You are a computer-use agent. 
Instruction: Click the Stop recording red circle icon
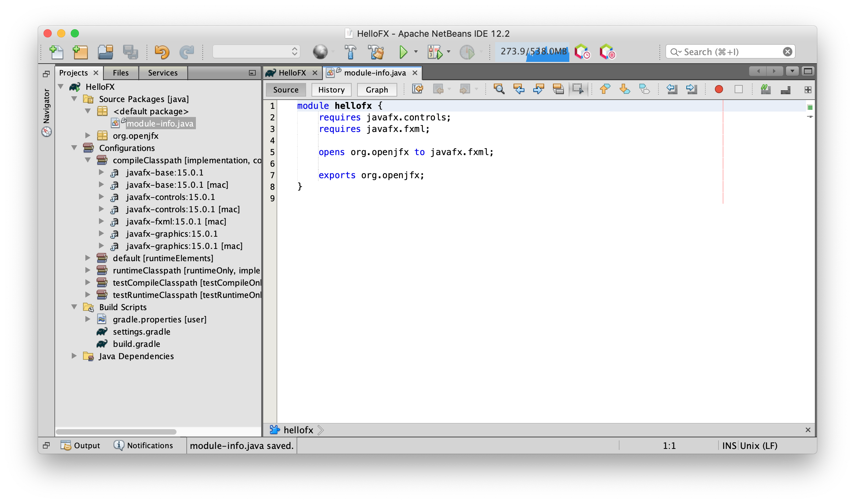tap(719, 89)
